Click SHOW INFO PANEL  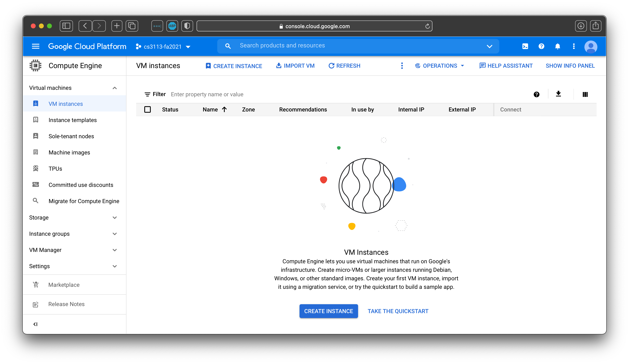pos(570,66)
